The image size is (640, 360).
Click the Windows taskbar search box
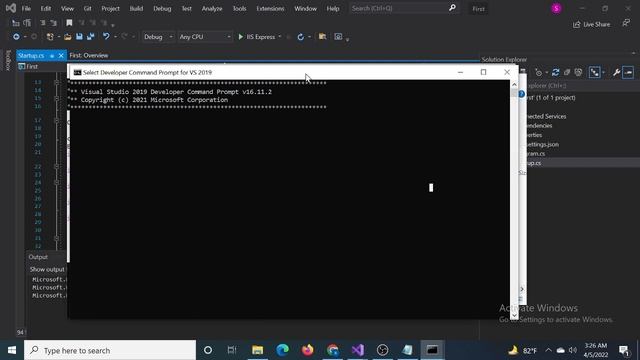(110, 350)
